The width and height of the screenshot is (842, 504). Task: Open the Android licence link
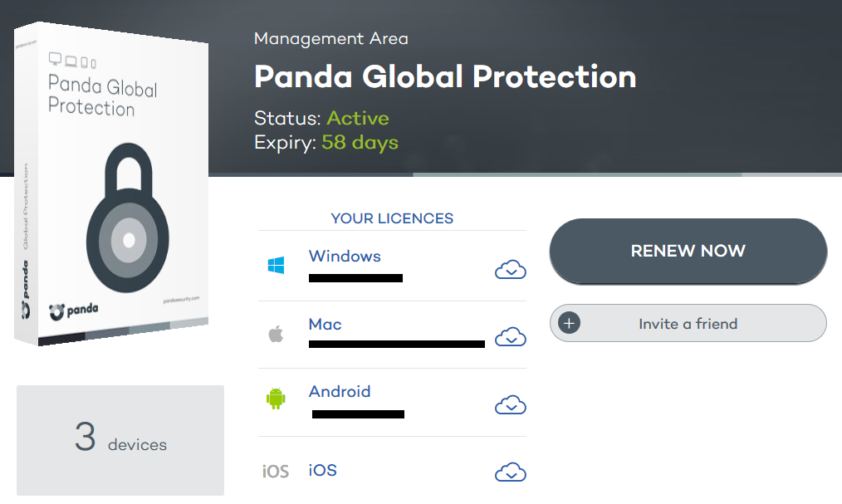[x=340, y=391]
